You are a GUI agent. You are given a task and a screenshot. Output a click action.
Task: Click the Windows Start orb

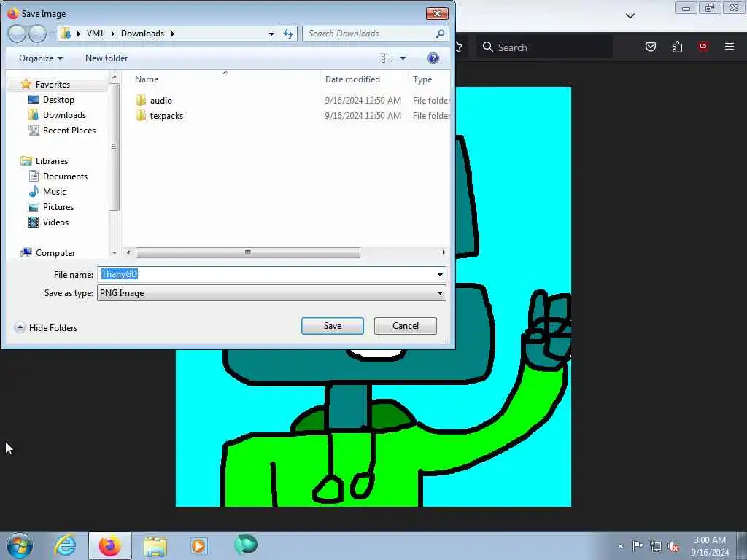[x=20, y=545]
